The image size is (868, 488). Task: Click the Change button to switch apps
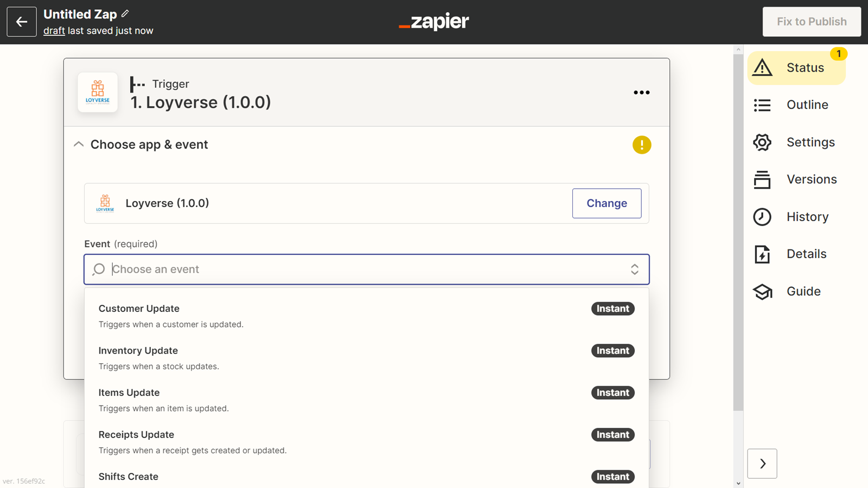click(607, 203)
